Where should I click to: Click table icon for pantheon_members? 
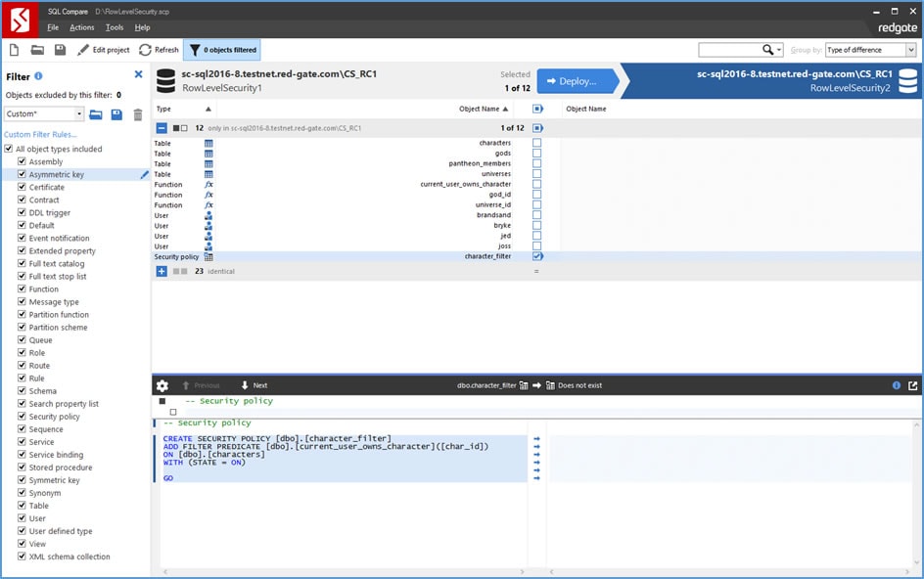(208, 163)
